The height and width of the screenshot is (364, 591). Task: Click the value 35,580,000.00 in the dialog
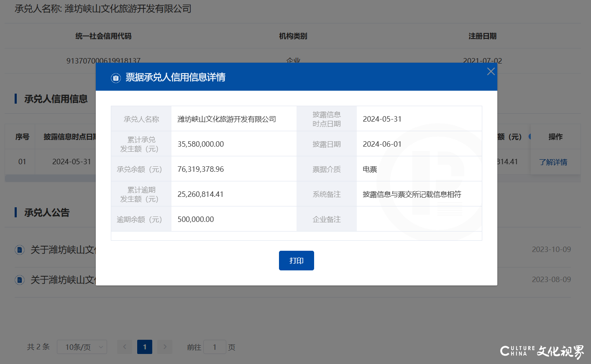201,144
